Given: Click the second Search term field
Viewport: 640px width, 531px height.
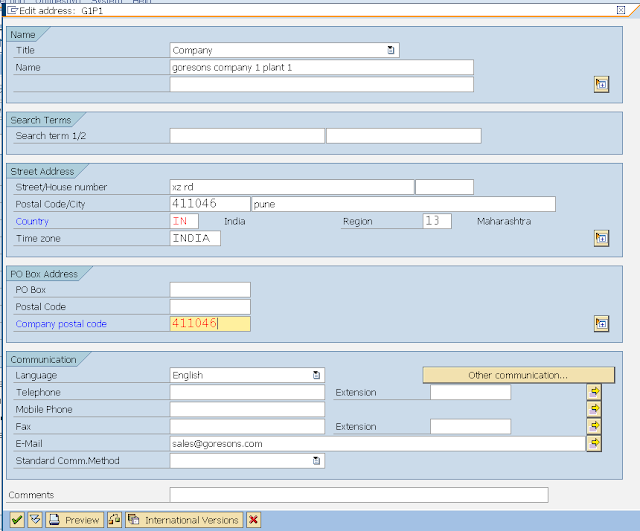Looking at the screenshot, I should tap(404, 136).
